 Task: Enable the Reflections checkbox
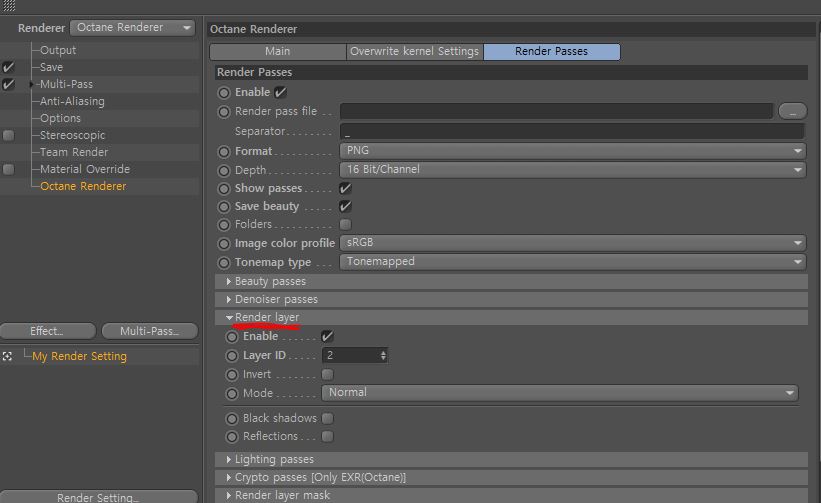327,436
